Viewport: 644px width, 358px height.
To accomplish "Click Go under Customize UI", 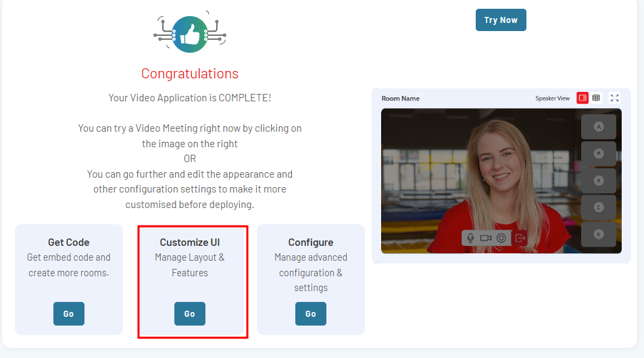I will pos(190,313).
